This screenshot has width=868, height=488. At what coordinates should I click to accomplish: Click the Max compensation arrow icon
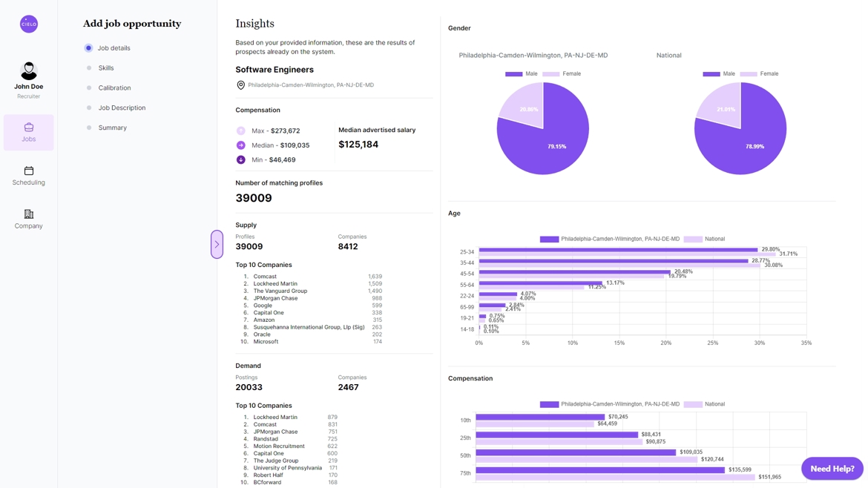[x=240, y=131]
